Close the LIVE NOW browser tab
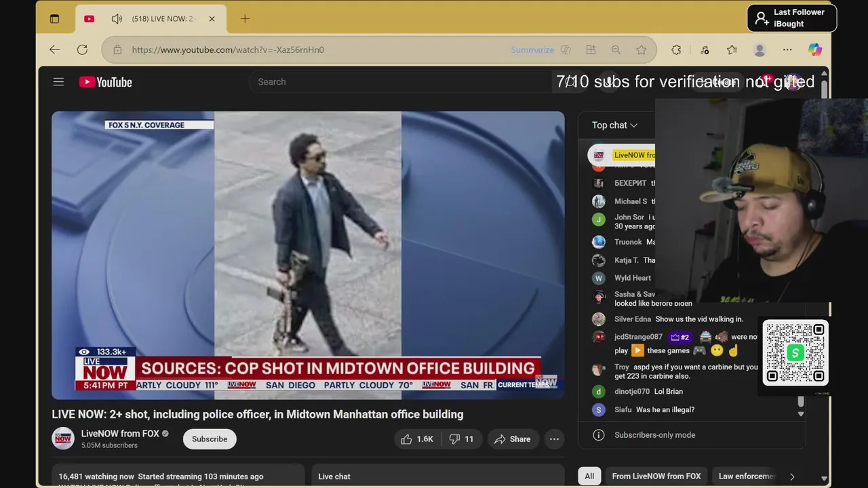 coord(212,19)
